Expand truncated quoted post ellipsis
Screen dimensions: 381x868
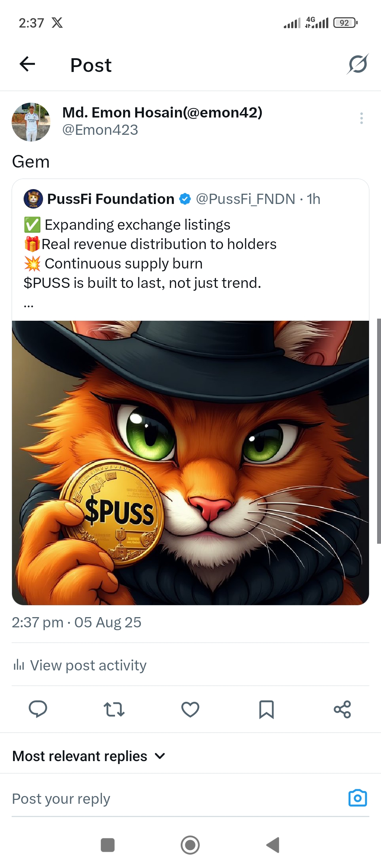pos(29,304)
